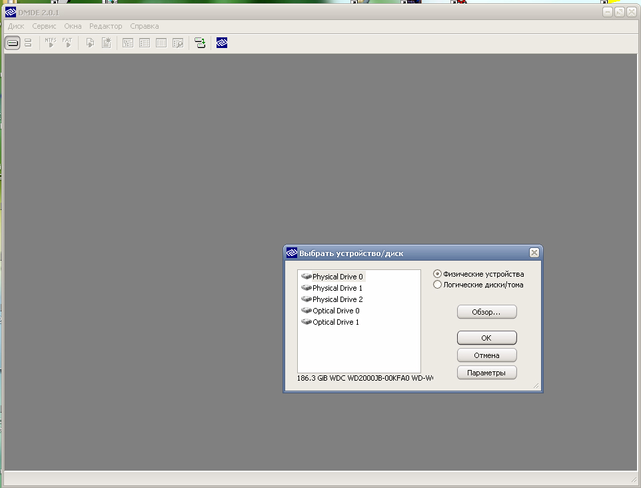Click the Обзор... button
641x488 pixels.
(486, 312)
